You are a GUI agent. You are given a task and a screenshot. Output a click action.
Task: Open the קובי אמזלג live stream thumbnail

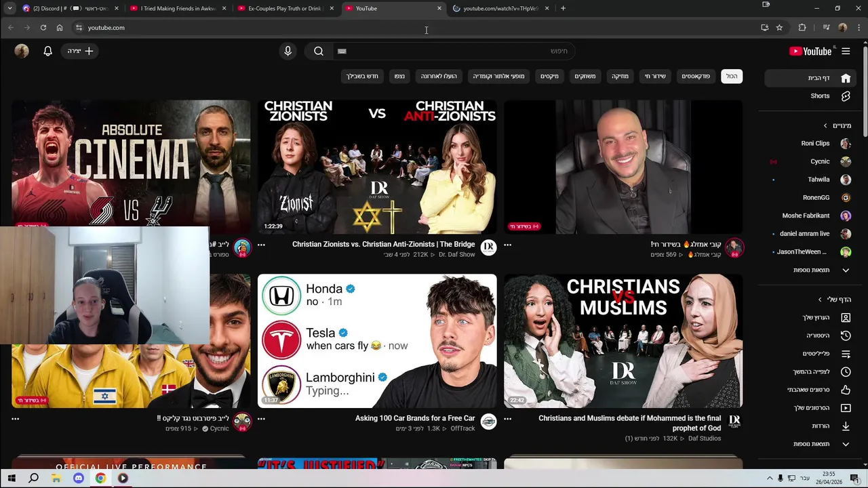point(623,167)
